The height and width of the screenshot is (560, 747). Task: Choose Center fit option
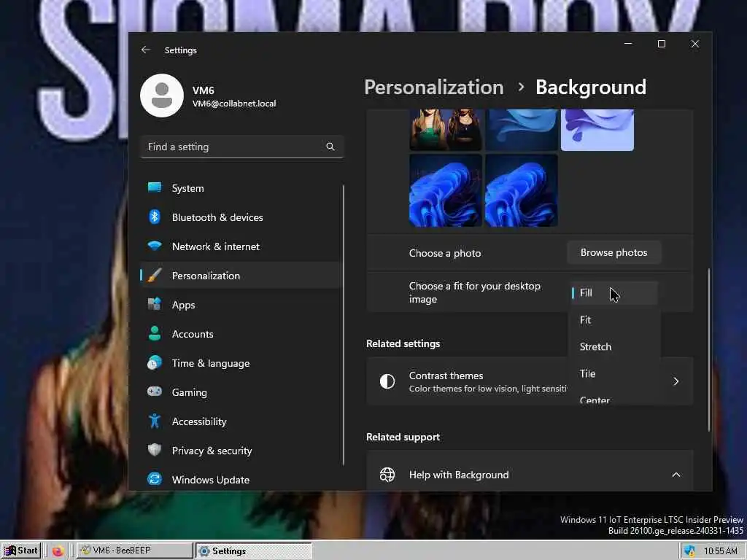pyautogui.click(x=614, y=400)
